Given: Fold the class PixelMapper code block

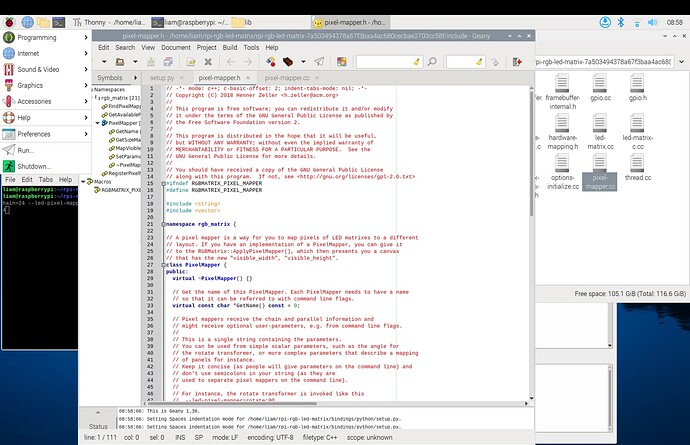Looking at the screenshot, I should click(163, 265).
